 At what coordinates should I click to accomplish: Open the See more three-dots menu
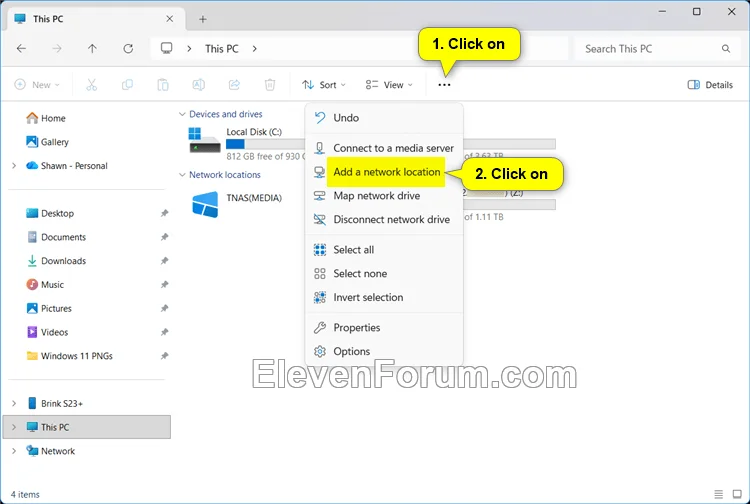coord(444,85)
